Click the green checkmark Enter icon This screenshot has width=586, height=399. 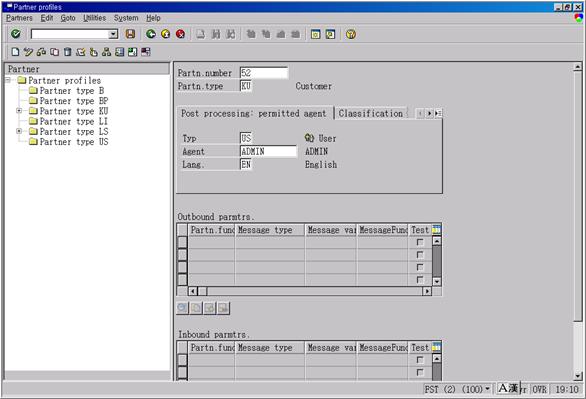16,34
